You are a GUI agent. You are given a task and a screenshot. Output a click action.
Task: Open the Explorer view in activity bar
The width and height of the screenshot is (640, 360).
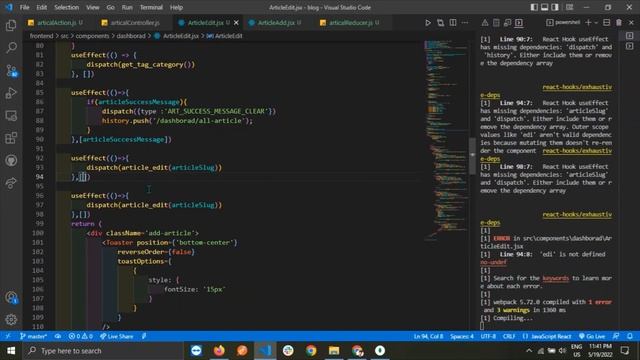pyautogui.click(x=11, y=25)
